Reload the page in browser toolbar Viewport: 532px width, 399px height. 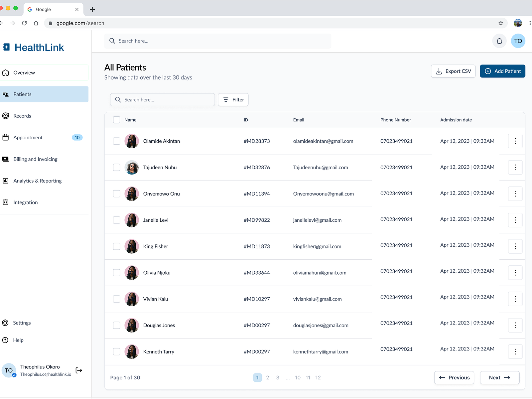coord(24,23)
